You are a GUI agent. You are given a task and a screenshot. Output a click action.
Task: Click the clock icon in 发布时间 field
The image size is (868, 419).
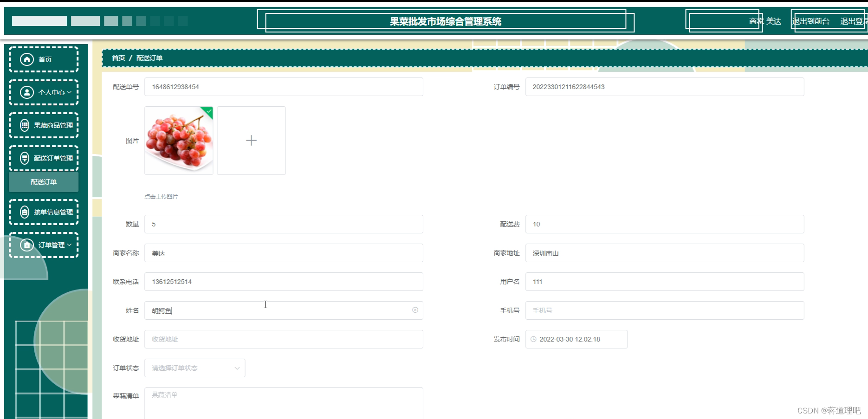(533, 339)
